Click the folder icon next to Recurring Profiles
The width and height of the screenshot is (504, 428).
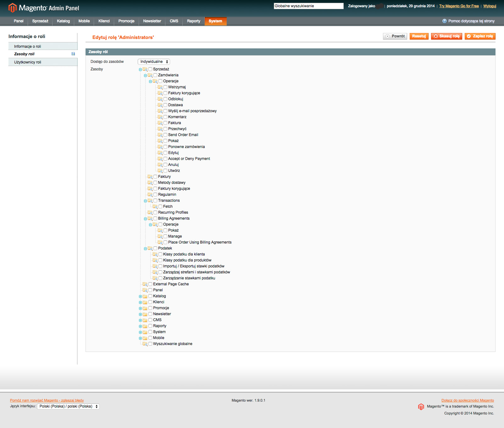click(x=150, y=212)
